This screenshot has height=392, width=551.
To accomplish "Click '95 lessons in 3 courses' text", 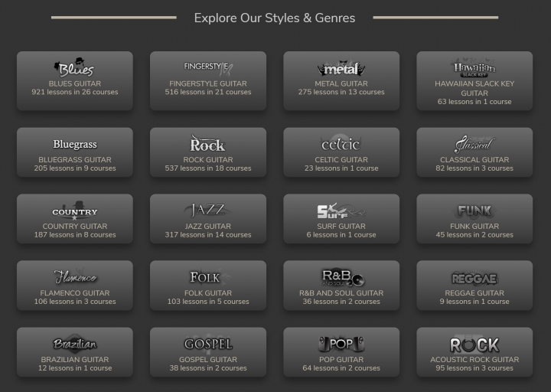I will [474, 368].
